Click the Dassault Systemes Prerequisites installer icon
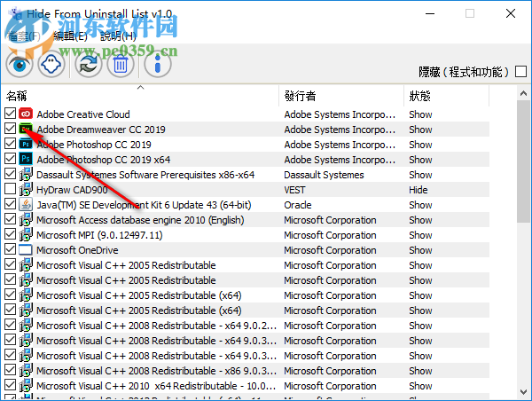532x401 pixels. pyautogui.click(x=26, y=174)
